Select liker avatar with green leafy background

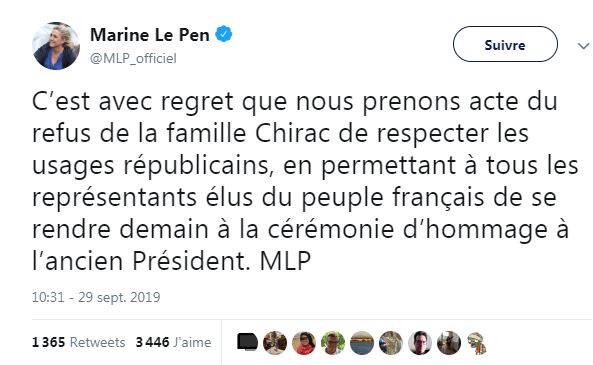[333, 343]
